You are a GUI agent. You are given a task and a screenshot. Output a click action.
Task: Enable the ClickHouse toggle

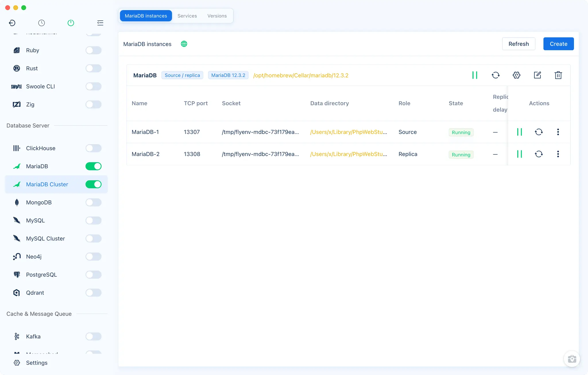(x=93, y=148)
